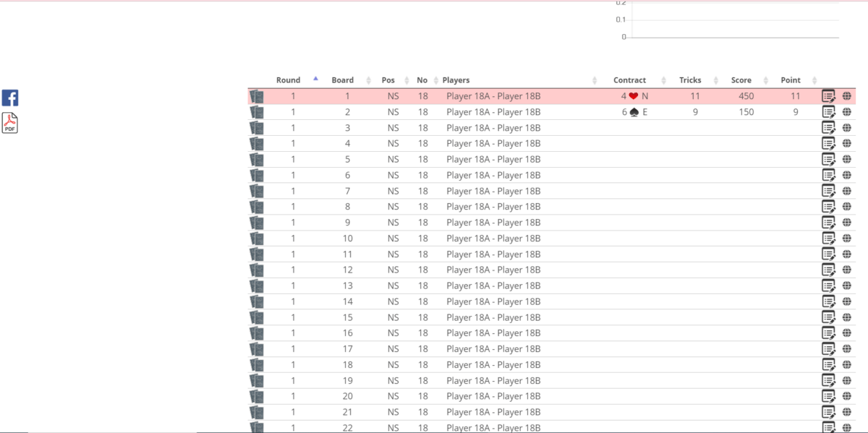Image resolution: width=868 pixels, height=433 pixels.
Task: Click the globe icon on board 2 row
Action: (847, 112)
